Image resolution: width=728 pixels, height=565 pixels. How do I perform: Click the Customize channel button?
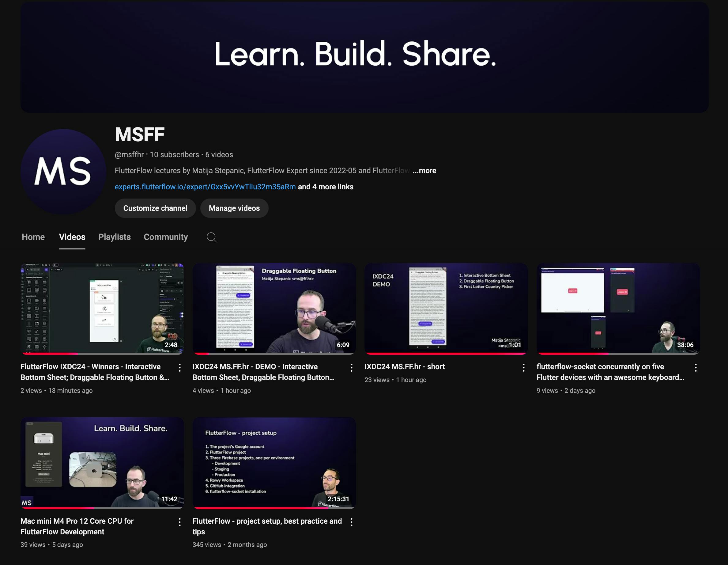(155, 208)
